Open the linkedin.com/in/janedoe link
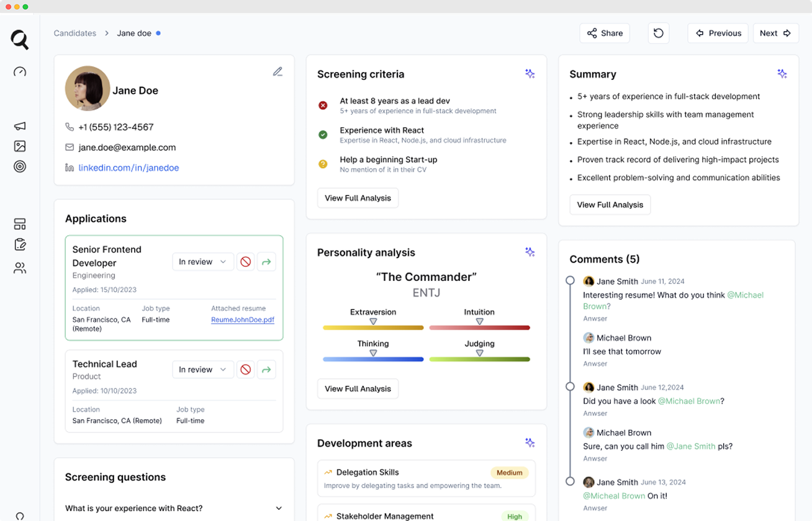This screenshot has height=521, width=812. click(x=129, y=168)
